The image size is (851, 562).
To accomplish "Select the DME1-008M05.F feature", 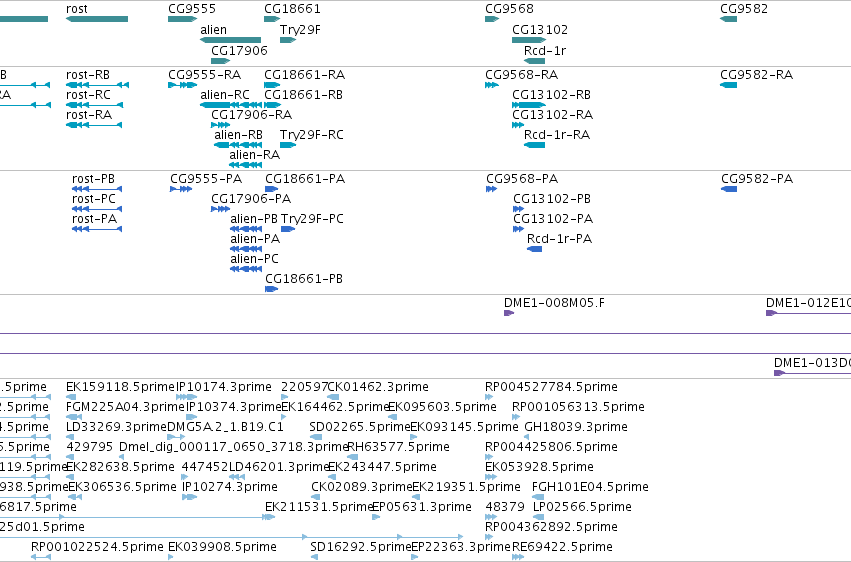I will coord(555,303).
